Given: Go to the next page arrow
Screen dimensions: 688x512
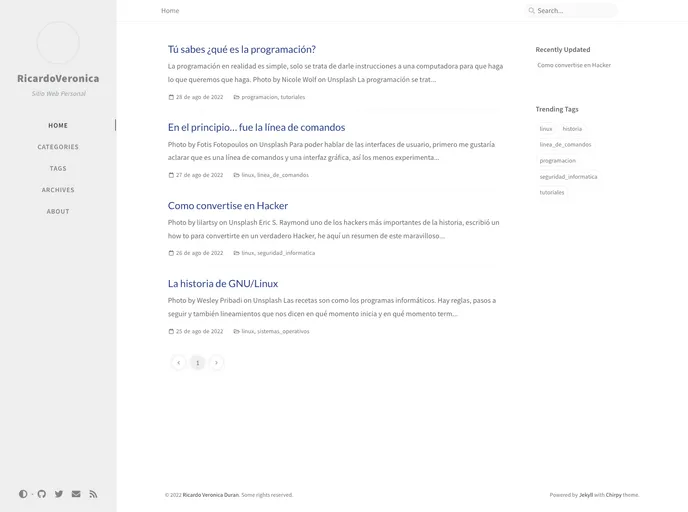Looking at the screenshot, I should point(216,363).
